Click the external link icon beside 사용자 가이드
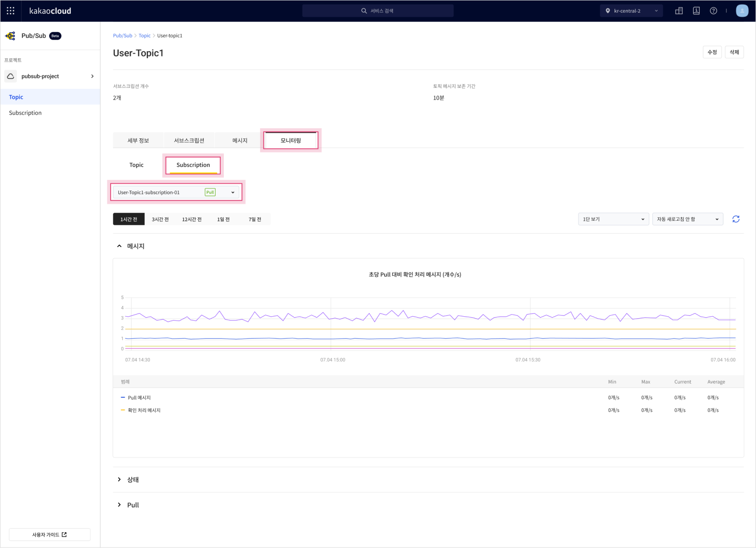 (64, 535)
